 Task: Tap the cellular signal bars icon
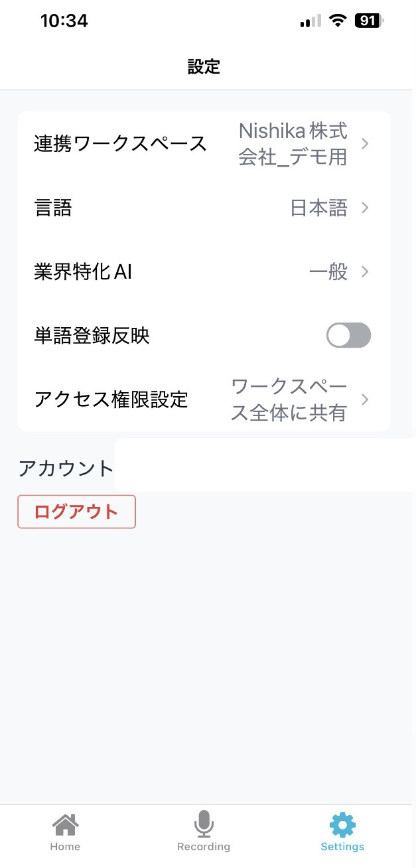click(x=310, y=22)
